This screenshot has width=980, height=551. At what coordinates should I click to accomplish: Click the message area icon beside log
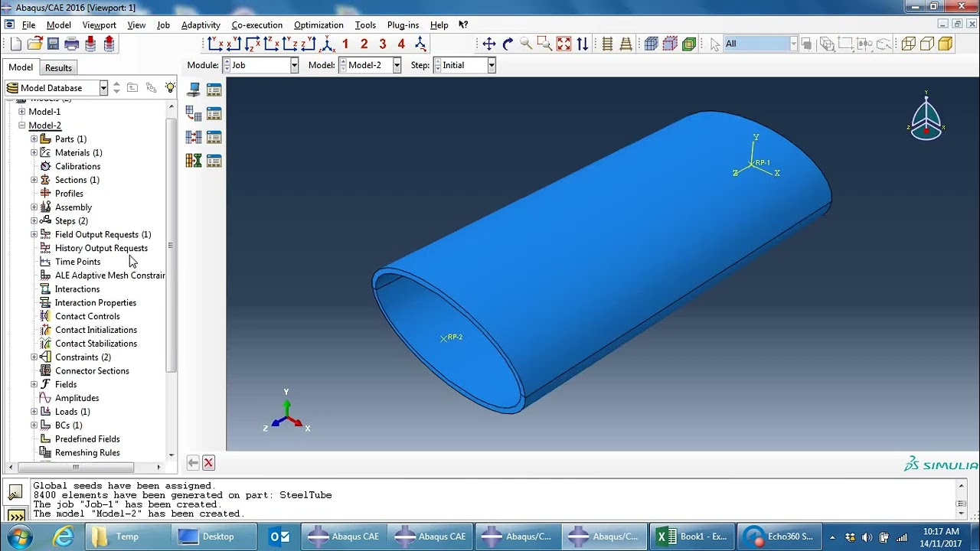15,493
